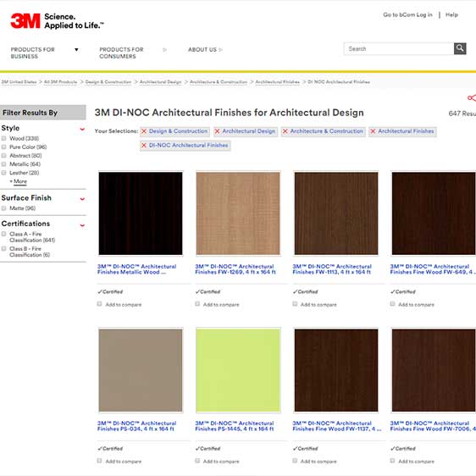Collapse the Style filter section
Image resolution: width=476 pixels, height=476 pixels.
82,129
